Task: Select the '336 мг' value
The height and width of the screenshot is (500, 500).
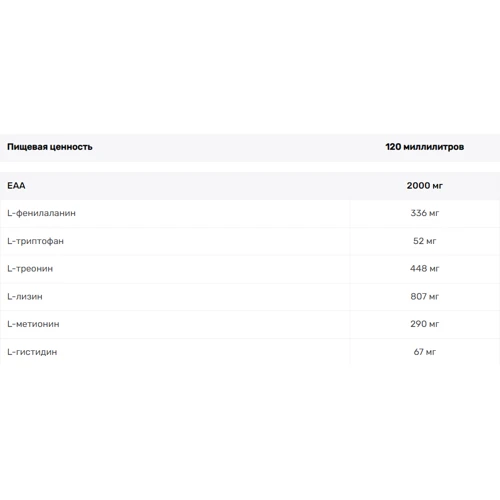Action: [425, 213]
